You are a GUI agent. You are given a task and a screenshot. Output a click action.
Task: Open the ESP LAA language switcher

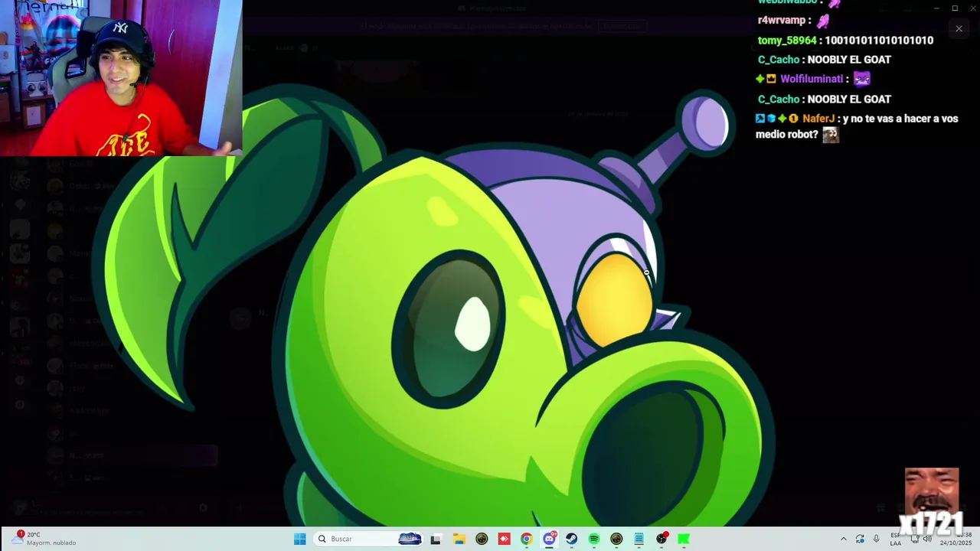[x=896, y=539]
